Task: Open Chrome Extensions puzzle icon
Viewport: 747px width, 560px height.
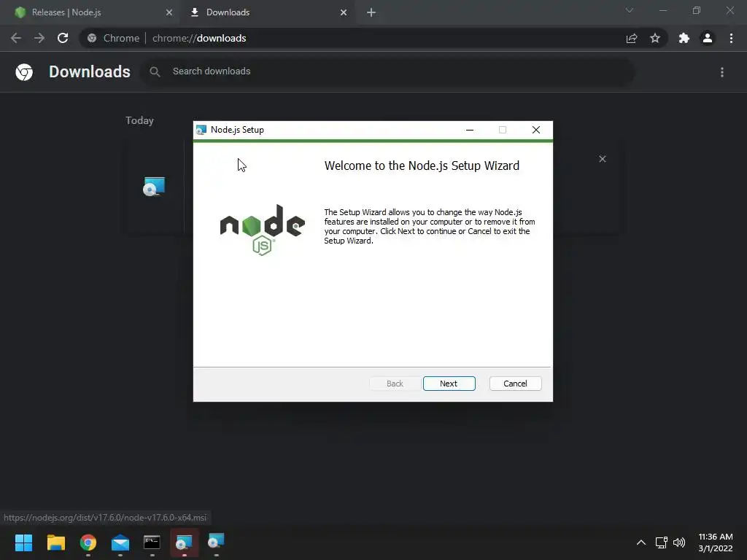Action: [x=684, y=38]
